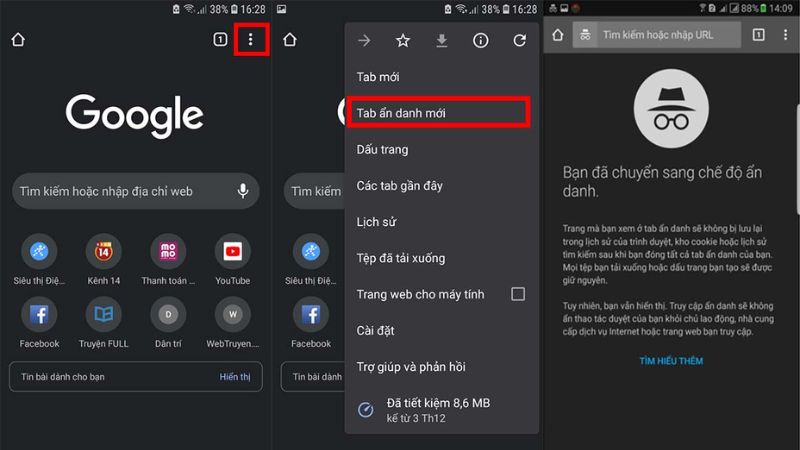This screenshot has width=800, height=450.
Task: Open three-dot menu in left Chrome screen
Action: click(251, 39)
